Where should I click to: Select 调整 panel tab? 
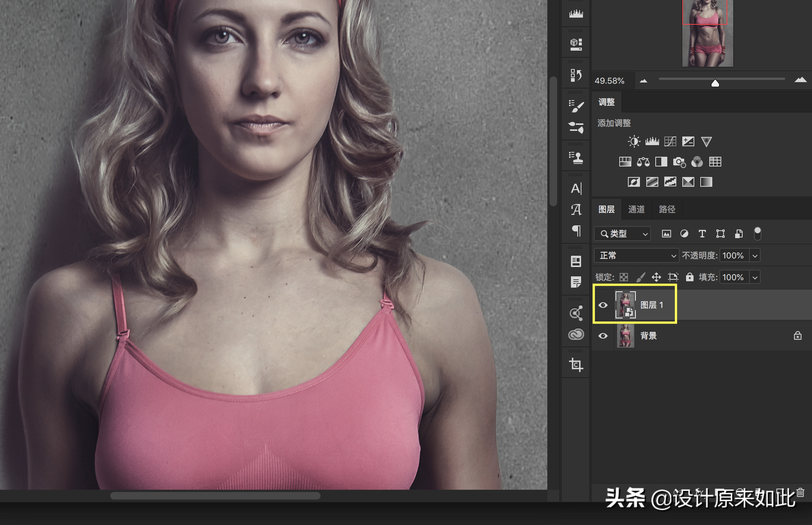pyautogui.click(x=607, y=102)
